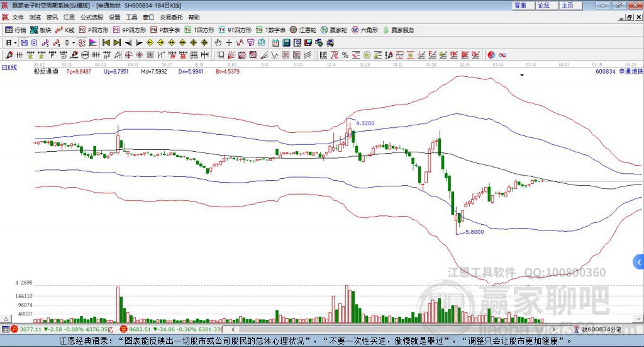The width and height of the screenshot is (644, 347).
Task: Open the 交易委托 menu
Action: [x=171, y=17]
